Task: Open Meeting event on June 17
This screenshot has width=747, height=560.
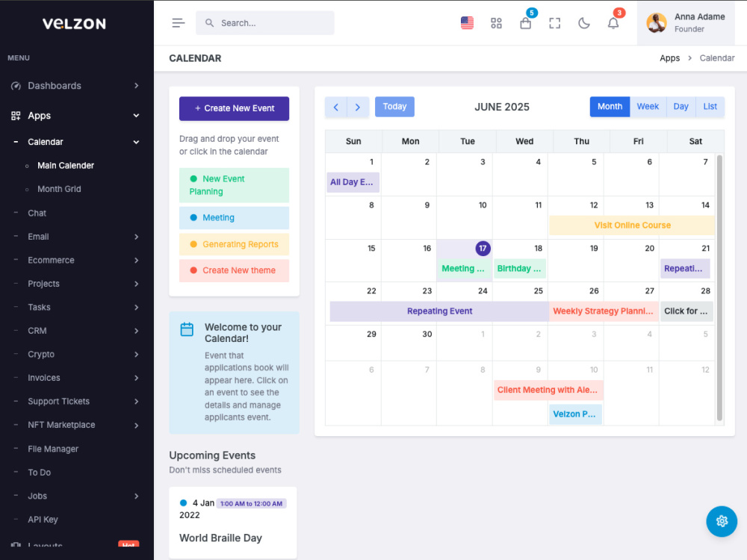Action: (464, 269)
